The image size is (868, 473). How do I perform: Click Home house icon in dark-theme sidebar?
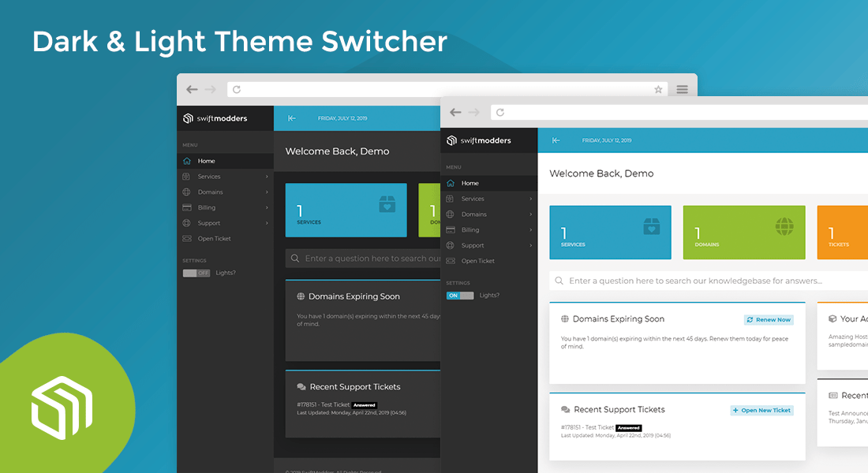187,161
